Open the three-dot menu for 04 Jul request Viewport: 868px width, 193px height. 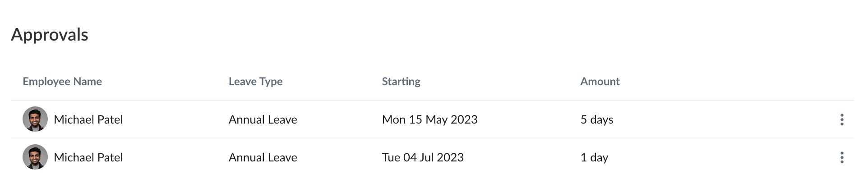[x=842, y=157]
